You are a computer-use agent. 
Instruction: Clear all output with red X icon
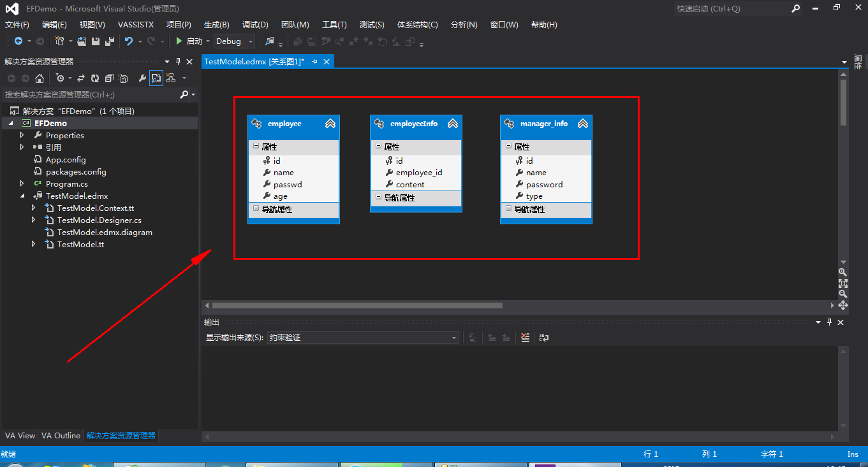(x=526, y=338)
